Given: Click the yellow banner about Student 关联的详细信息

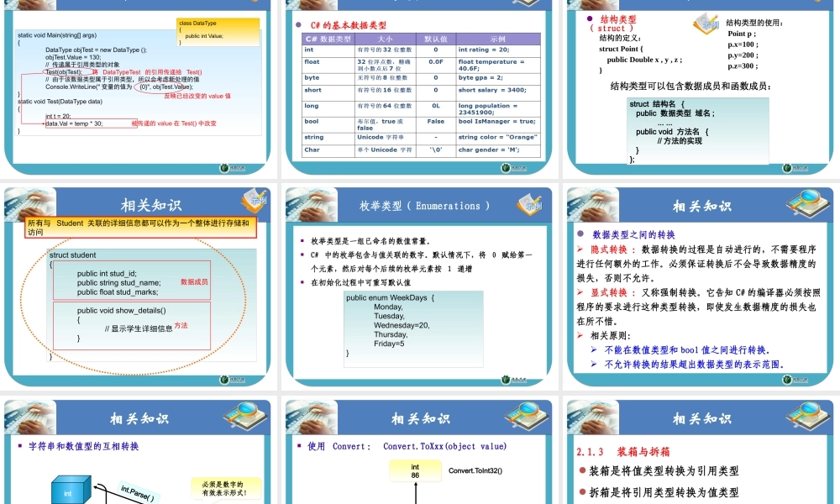Looking at the screenshot, I should click(140, 228).
